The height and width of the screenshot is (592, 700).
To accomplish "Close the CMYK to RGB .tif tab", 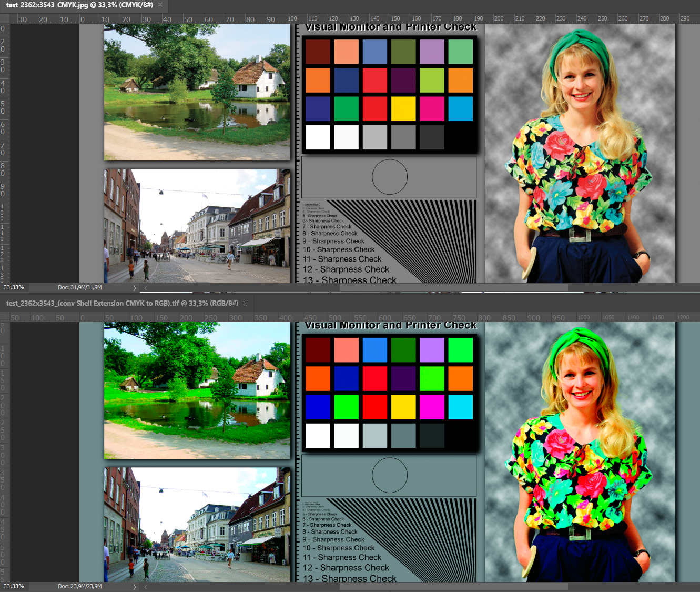I will 245,303.
